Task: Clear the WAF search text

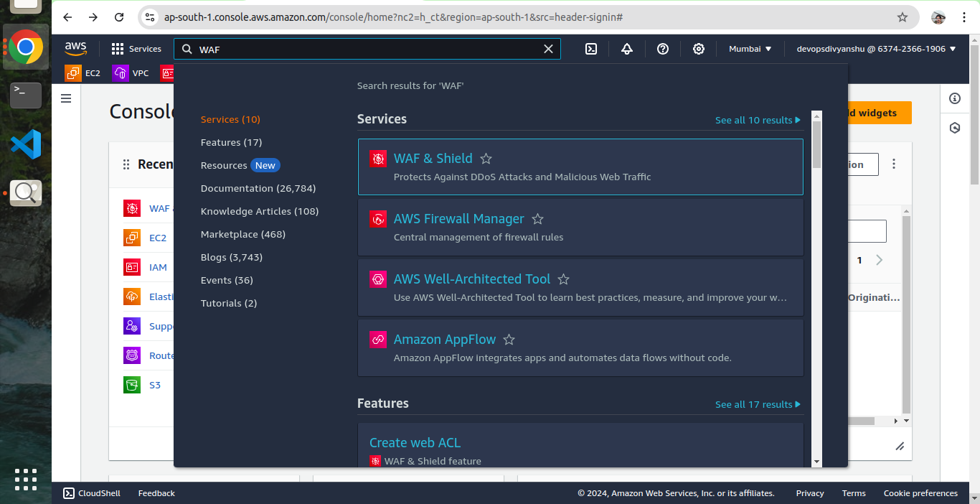Action: tap(548, 49)
